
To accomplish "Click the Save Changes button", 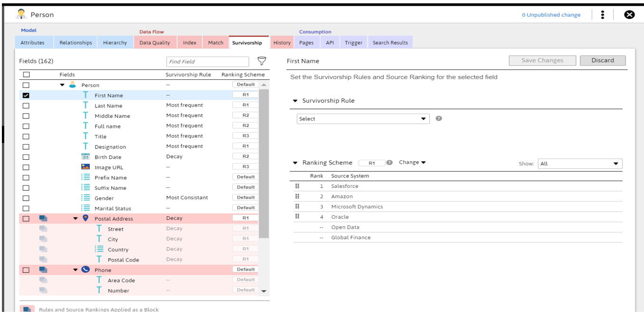I will [x=542, y=60].
